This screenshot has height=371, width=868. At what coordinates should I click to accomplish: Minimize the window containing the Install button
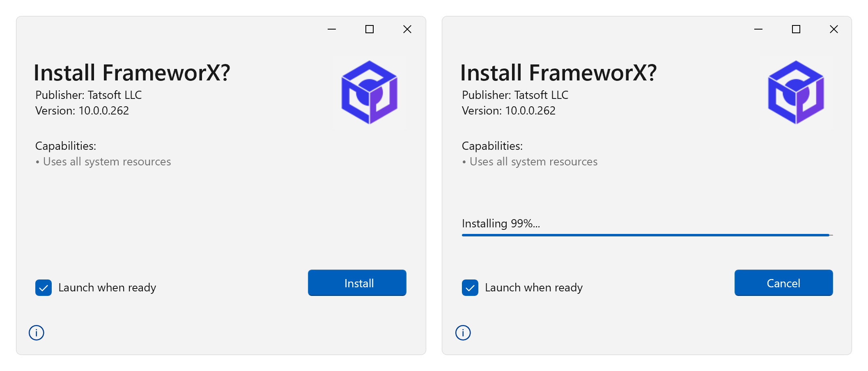pyautogui.click(x=332, y=29)
